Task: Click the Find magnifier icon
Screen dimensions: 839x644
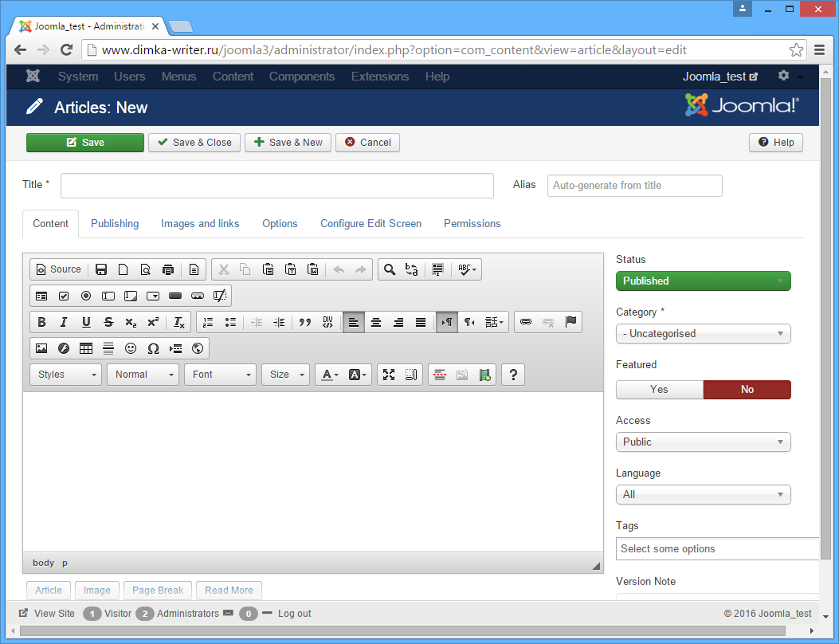Action: tap(389, 269)
